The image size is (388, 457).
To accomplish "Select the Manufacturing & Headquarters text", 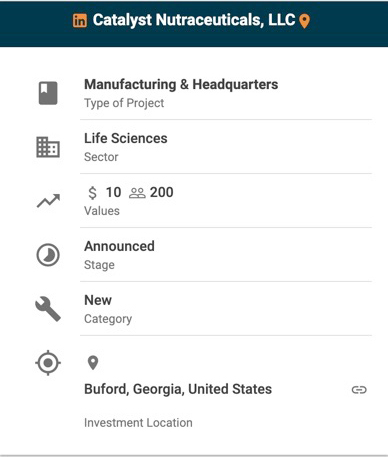I will (x=181, y=84).
